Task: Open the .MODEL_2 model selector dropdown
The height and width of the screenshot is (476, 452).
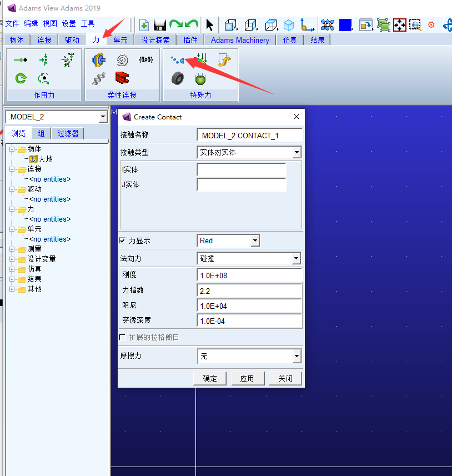Action: [103, 117]
